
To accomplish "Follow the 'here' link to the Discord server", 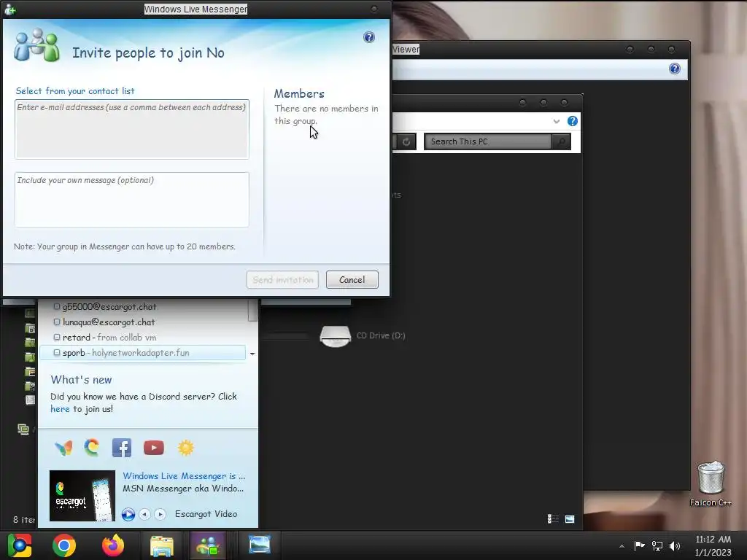I will (60, 409).
